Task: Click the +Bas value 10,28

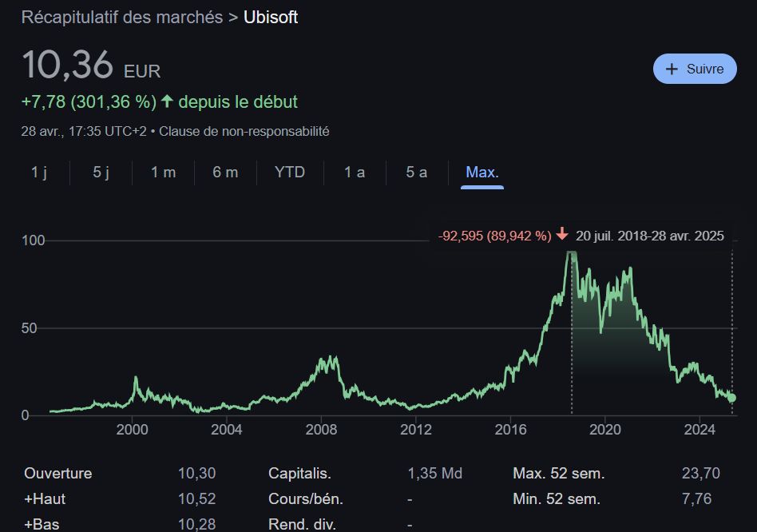Action: (197, 524)
